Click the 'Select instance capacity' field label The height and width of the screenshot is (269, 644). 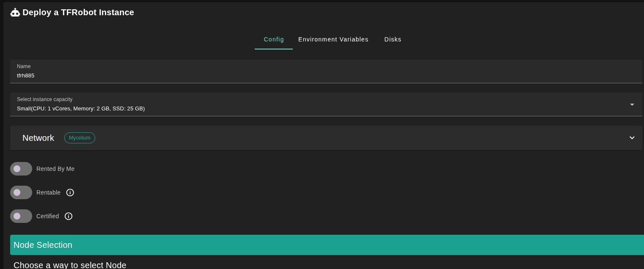click(x=44, y=99)
